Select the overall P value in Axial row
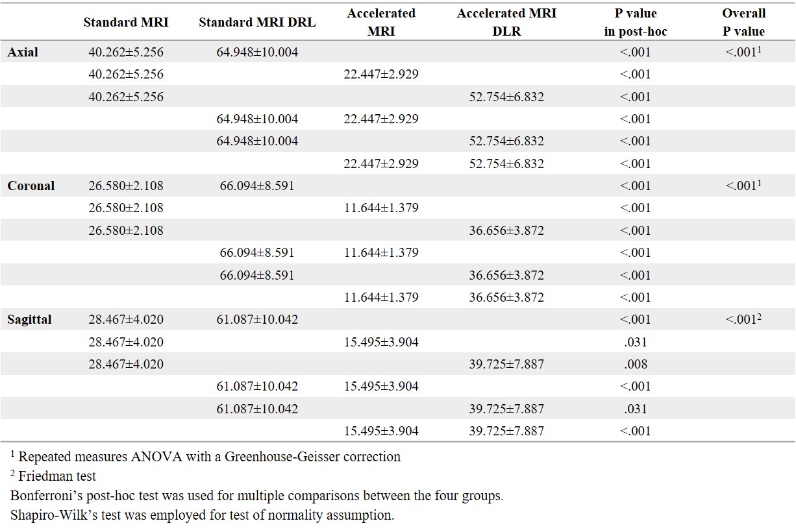The image size is (796, 532). (x=743, y=53)
